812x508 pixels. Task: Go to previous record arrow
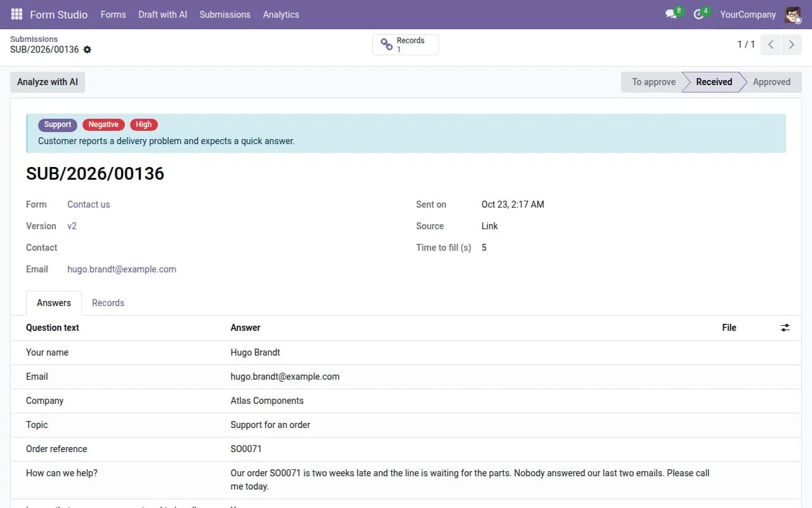coord(771,44)
